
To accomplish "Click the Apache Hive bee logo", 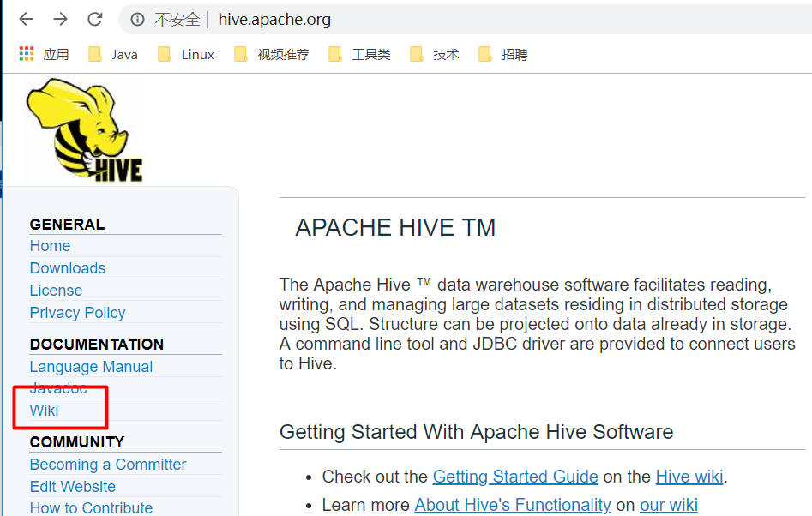I will coord(84,130).
